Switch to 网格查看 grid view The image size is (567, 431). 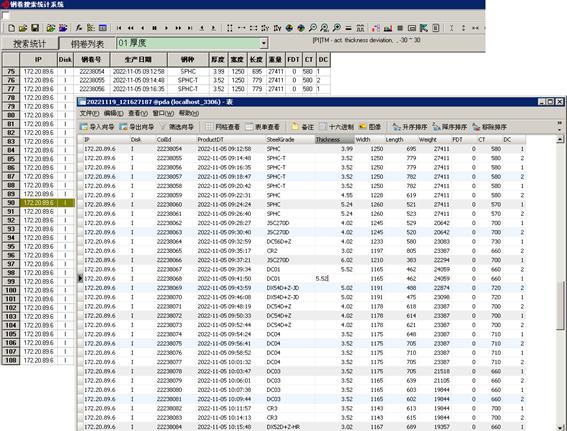(222, 127)
